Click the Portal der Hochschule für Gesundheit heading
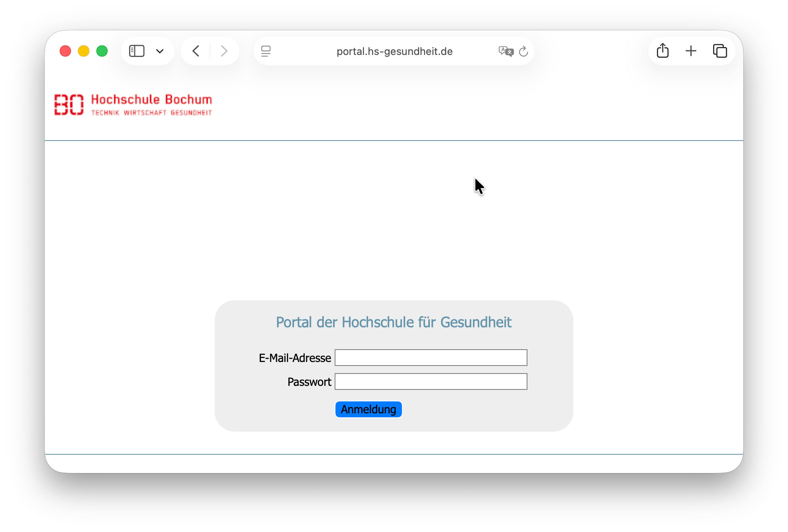 pyautogui.click(x=394, y=322)
